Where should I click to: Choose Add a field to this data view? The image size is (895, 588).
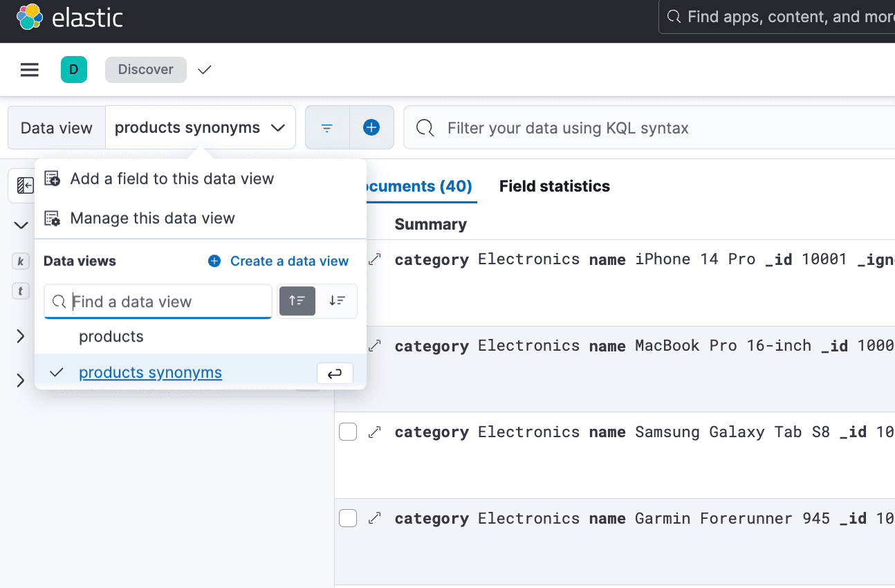click(x=172, y=179)
